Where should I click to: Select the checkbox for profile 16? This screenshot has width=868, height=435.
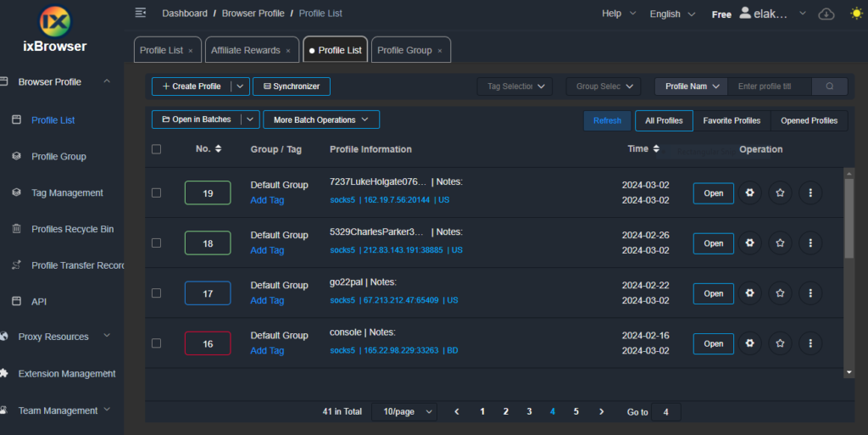point(156,343)
